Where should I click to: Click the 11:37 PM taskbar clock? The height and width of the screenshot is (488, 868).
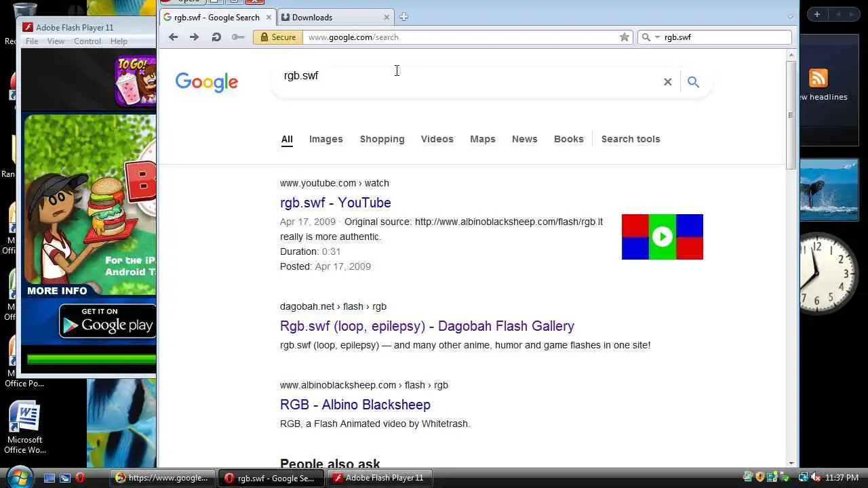coord(842,478)
